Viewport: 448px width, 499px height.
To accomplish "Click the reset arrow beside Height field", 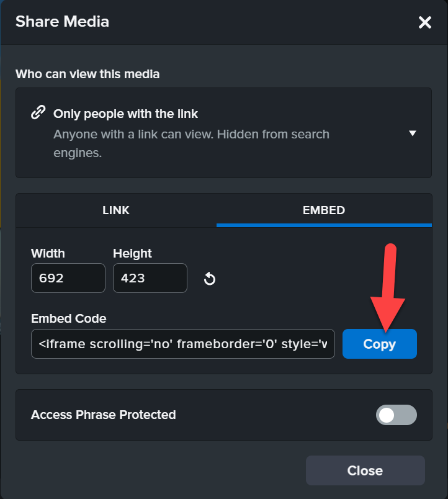I will 209,279.
